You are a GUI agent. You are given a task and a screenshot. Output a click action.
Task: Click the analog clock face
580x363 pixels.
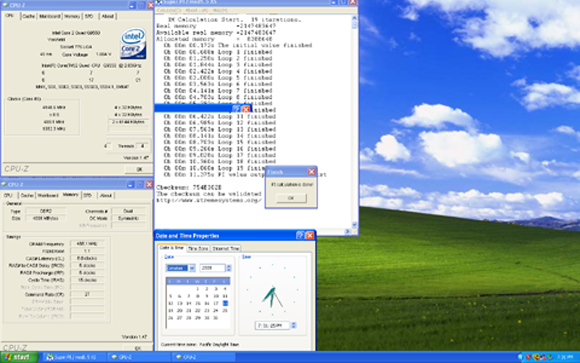point(273,289)
